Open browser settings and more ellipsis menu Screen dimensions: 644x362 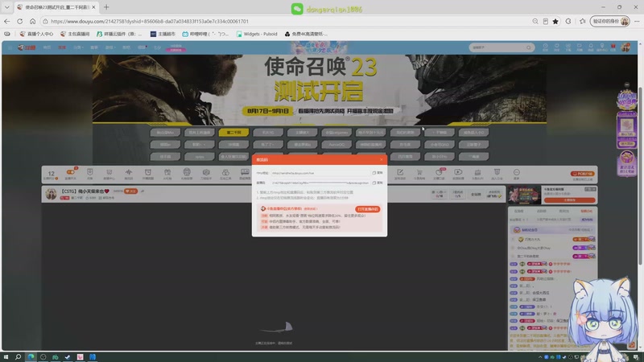pos(637,22)
